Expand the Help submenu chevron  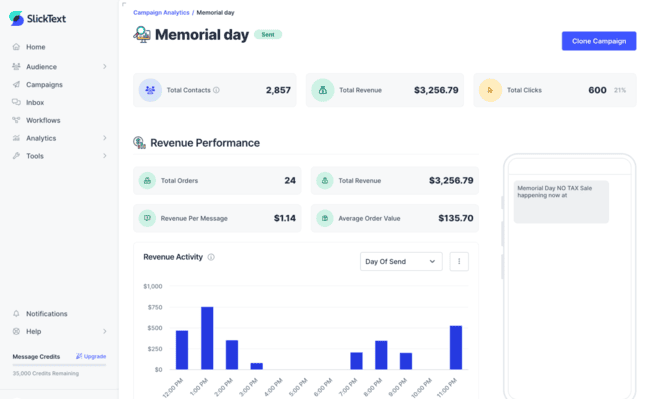click(104, 331)
